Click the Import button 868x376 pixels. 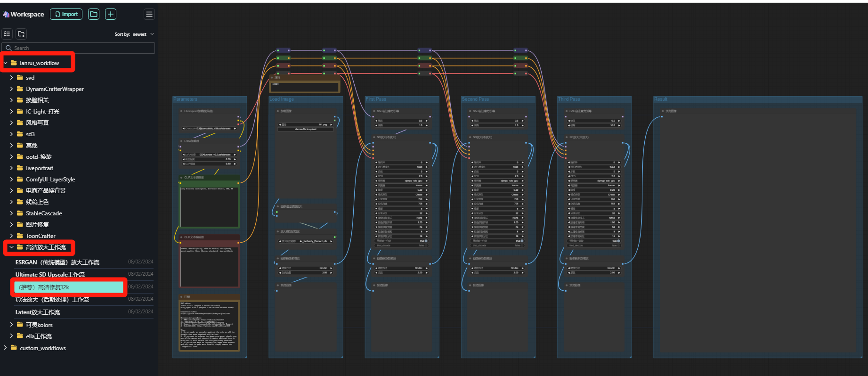[x=66, y=14]
